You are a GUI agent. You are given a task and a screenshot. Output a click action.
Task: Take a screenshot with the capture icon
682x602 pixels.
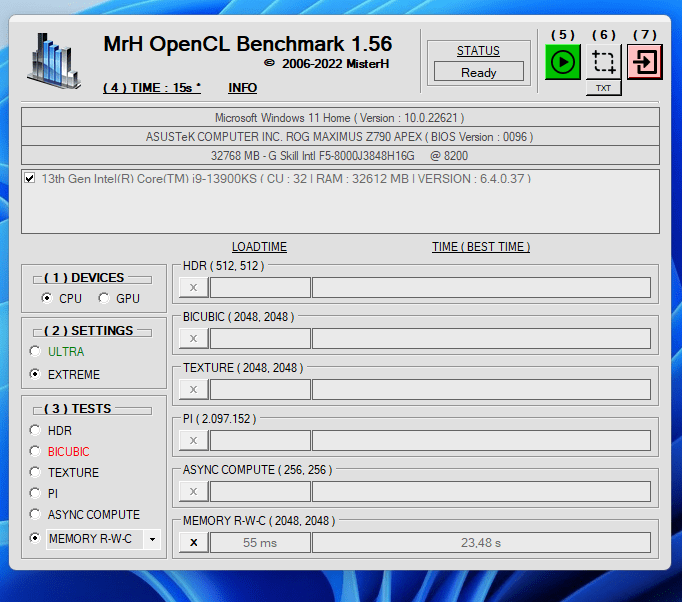pyautogui.click(x=604, y=62)
